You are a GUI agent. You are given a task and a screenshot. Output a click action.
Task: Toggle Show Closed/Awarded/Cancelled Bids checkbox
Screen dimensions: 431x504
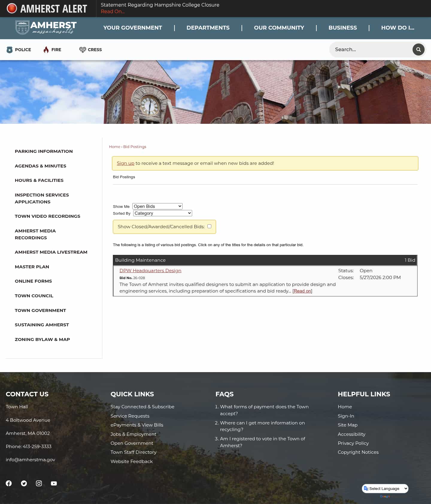pos(210,226)
